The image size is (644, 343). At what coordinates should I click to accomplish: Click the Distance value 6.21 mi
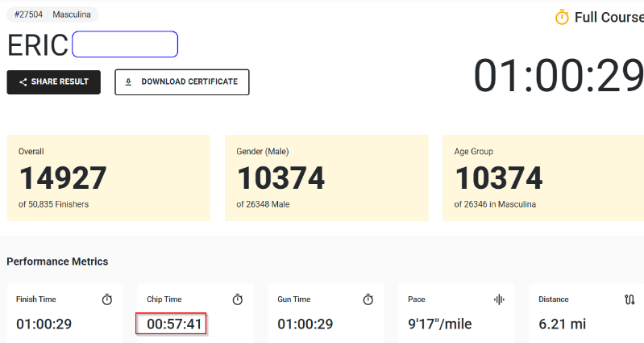563,324
